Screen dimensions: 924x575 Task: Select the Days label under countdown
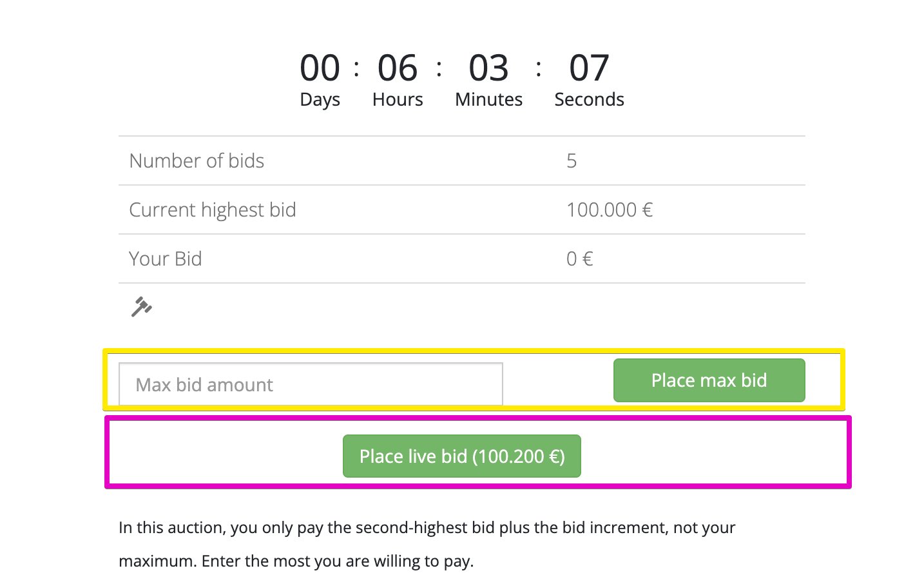320,100
